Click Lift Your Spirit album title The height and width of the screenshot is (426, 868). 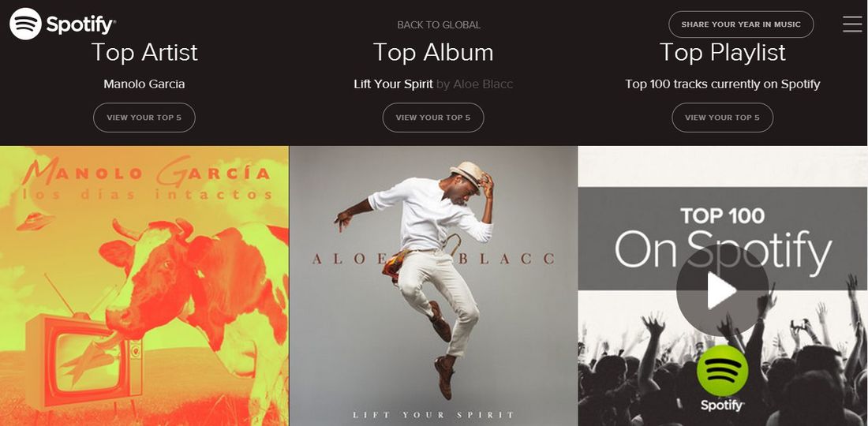pyautogui.click(x=393, y=84)
